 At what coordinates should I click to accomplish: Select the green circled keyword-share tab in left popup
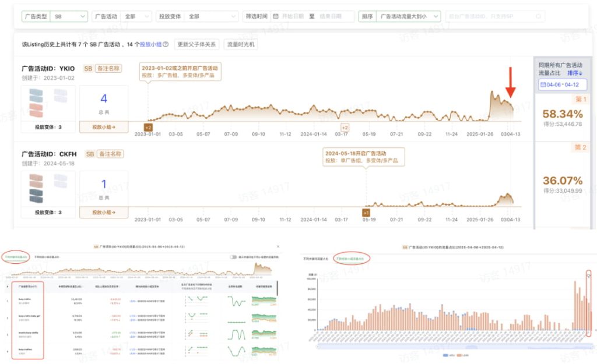point(16,257)
